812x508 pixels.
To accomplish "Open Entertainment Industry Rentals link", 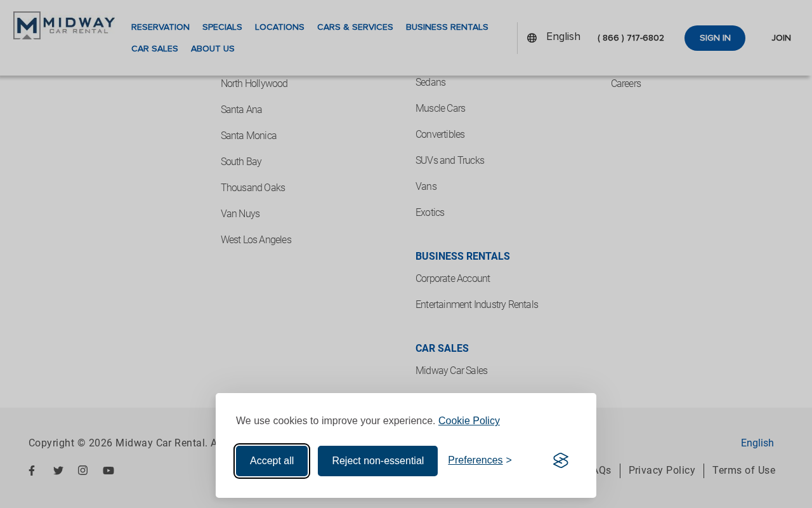I will [477, 305].
